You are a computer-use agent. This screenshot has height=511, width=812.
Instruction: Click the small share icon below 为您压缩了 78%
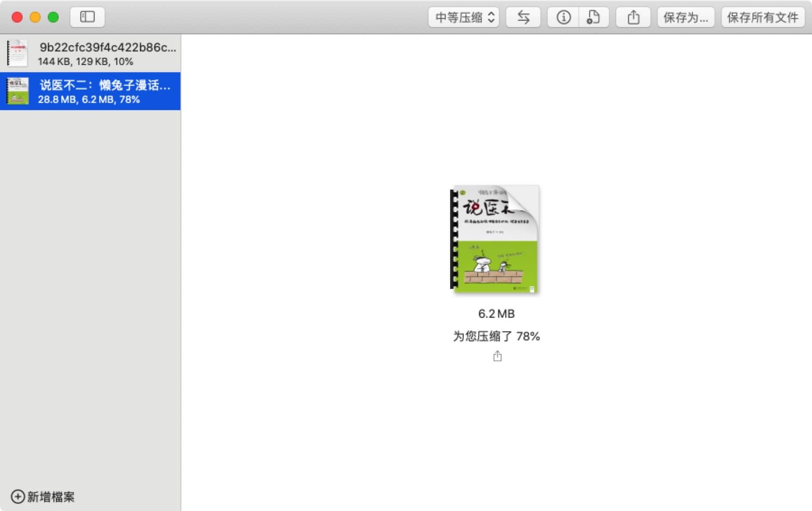497,356
